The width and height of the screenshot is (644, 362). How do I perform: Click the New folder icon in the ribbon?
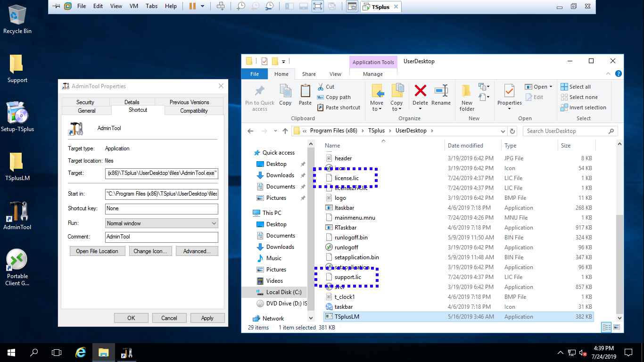pyautogui.click(x=466, y=94)
